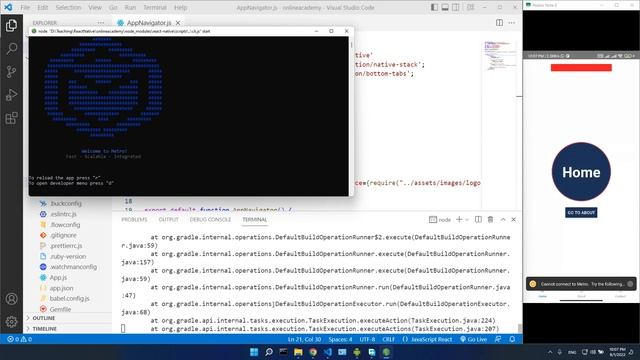Change CRLF end of line sequence

click(389, 339)
